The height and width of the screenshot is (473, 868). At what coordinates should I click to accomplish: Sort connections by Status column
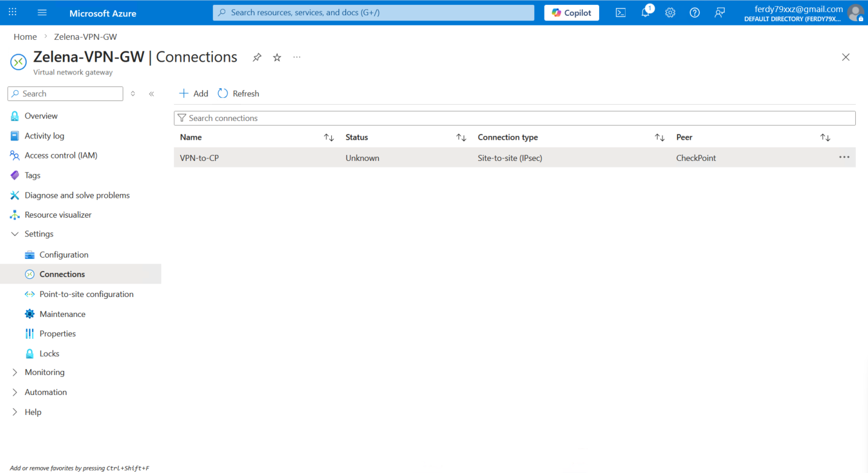pyautogui.click(x=461, y=137)
